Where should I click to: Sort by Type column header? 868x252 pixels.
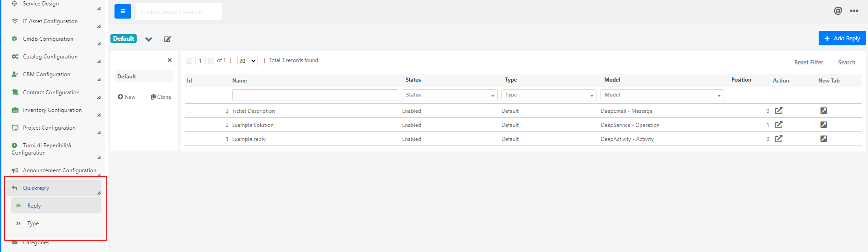[511, 80]
